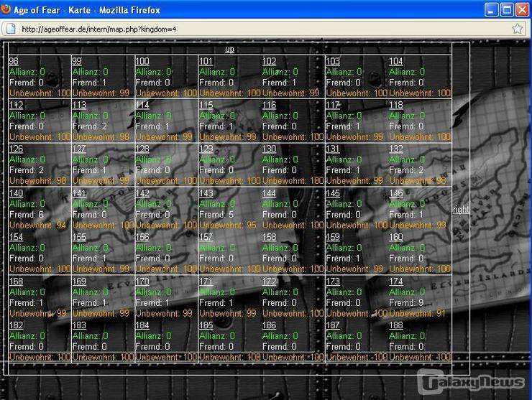The width and height of the screenshot is (532, 400).
Task: Open map sector 182
Action: coord(16,325)
